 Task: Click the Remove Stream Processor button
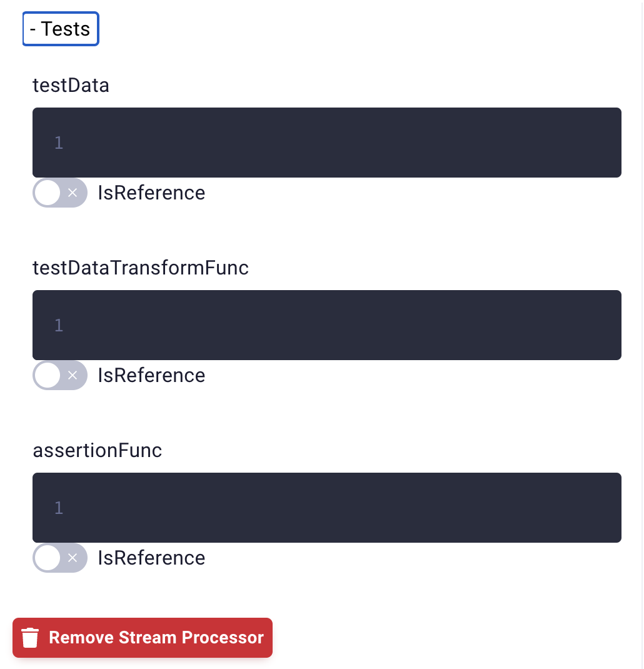(143, 638)
